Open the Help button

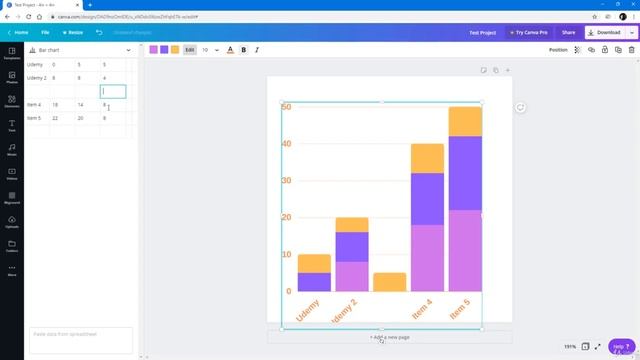click(622, 347)
